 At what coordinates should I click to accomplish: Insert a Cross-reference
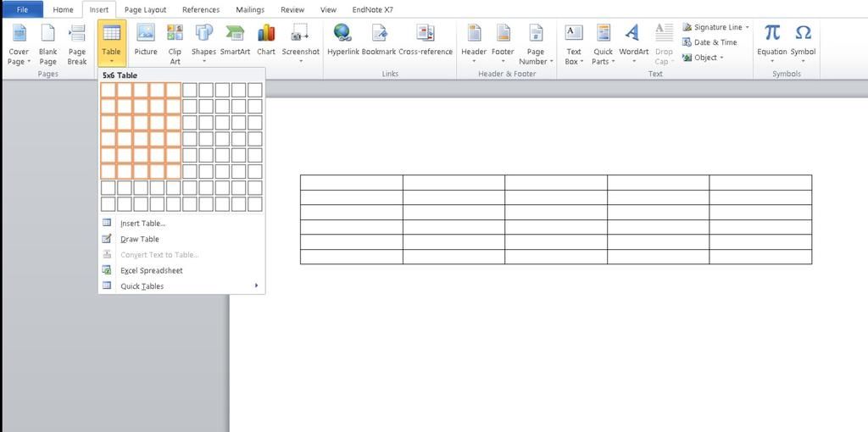(426, 40)
